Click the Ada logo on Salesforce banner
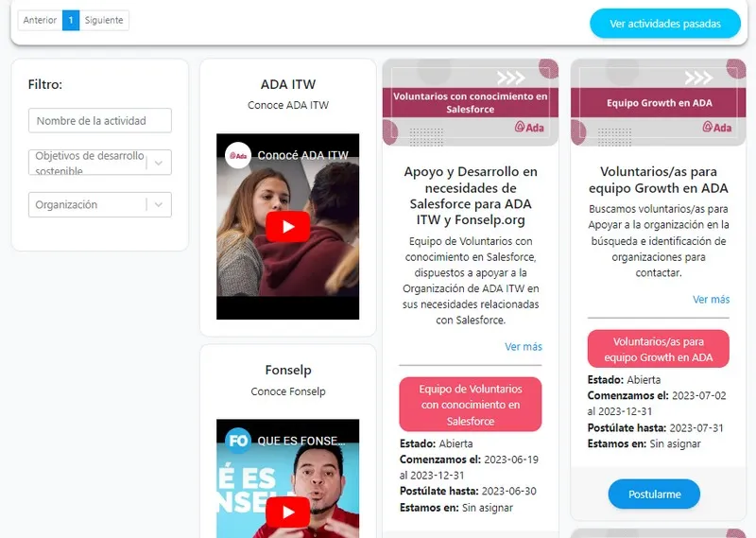This screenshot has width=756, height=538. click(529, 127)
